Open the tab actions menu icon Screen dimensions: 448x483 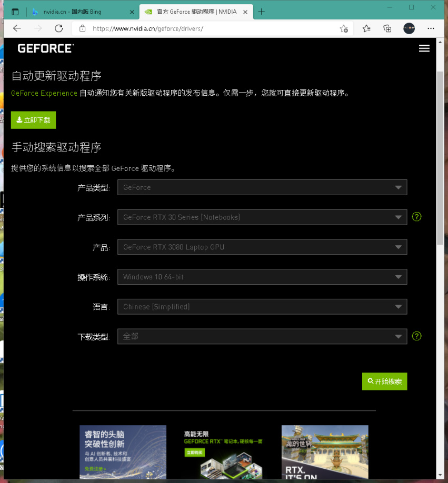pos(15,12)
